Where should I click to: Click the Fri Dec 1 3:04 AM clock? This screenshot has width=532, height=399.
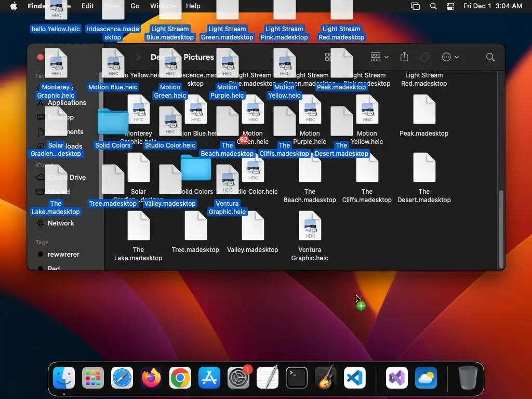tap(493, 6)
